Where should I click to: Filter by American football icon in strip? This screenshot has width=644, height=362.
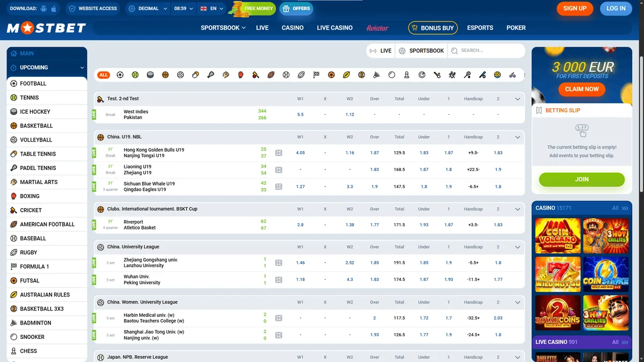click(x=271, y=75)
